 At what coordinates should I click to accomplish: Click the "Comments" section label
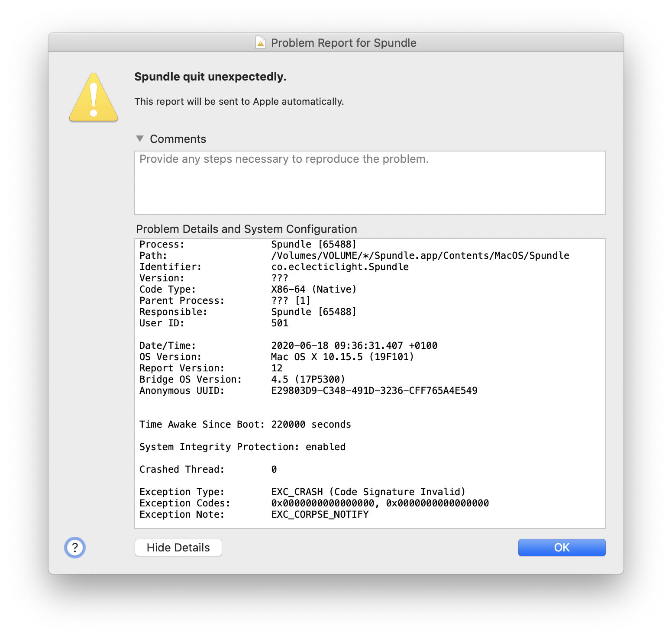[178, 139]
